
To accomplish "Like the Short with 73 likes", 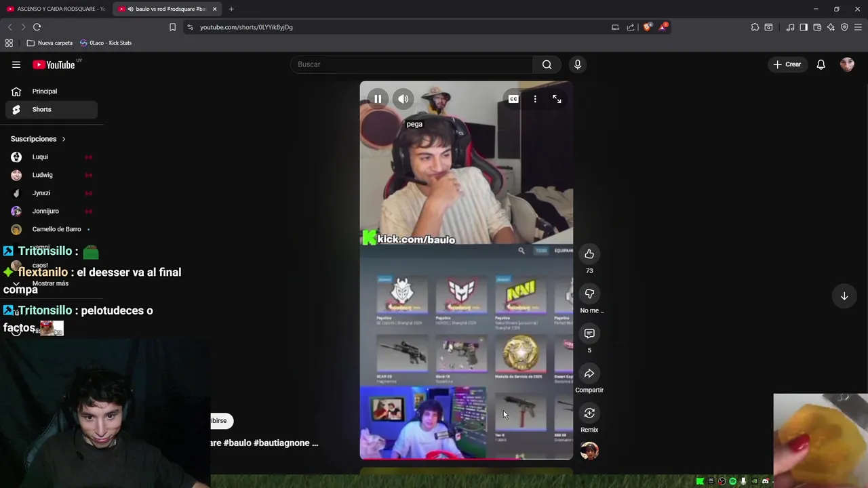I will [589, 254].
